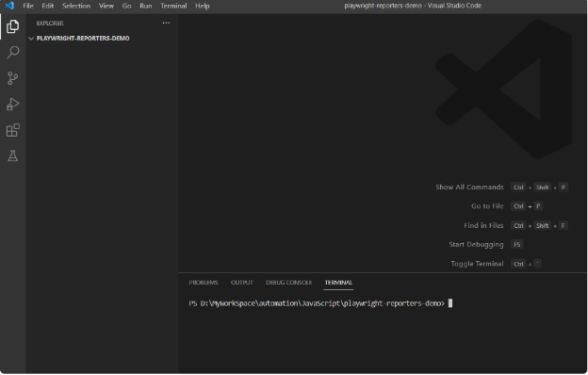The image size is (588, 375).
Task: Click the VS Code logo icon
Action: coord(9,6)
